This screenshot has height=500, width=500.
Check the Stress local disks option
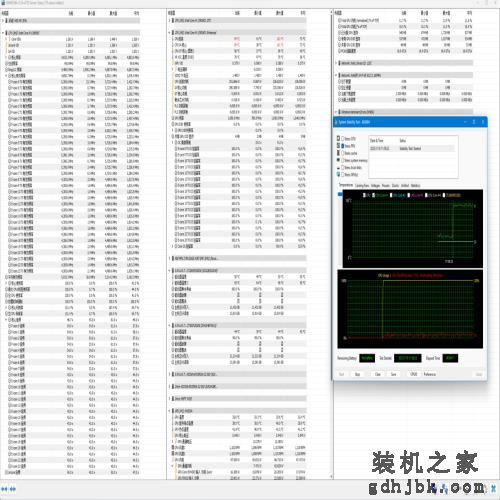(343, 167)
